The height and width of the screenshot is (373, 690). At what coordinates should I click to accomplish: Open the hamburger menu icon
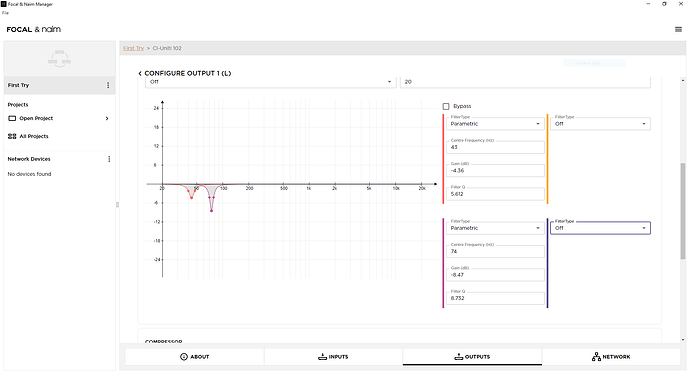(x=678, y=29)
